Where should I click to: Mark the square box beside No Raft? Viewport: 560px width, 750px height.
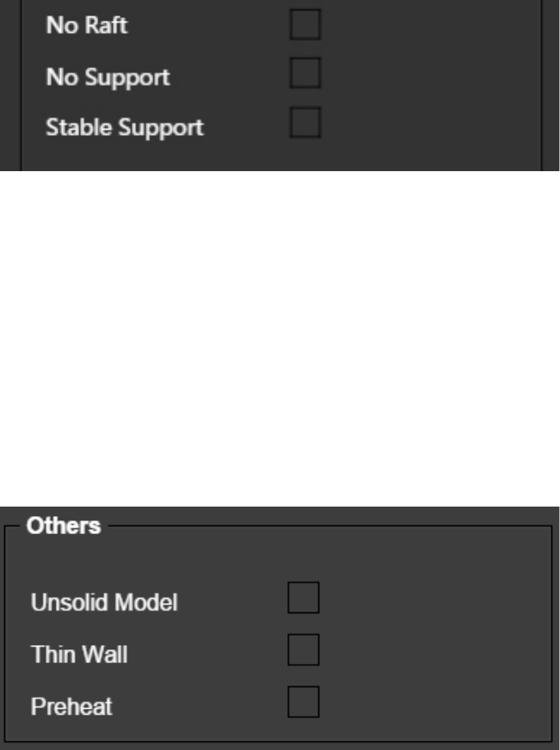coord(305,25)
